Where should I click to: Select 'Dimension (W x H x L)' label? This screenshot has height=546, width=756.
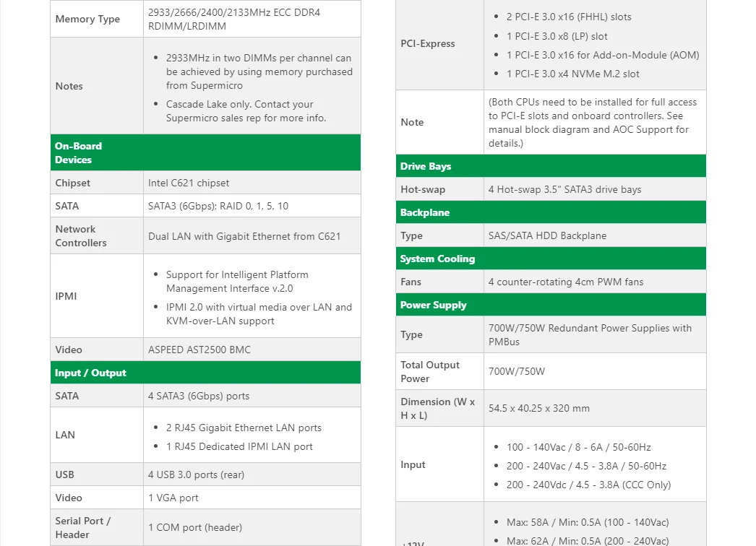tap(437, 408)
